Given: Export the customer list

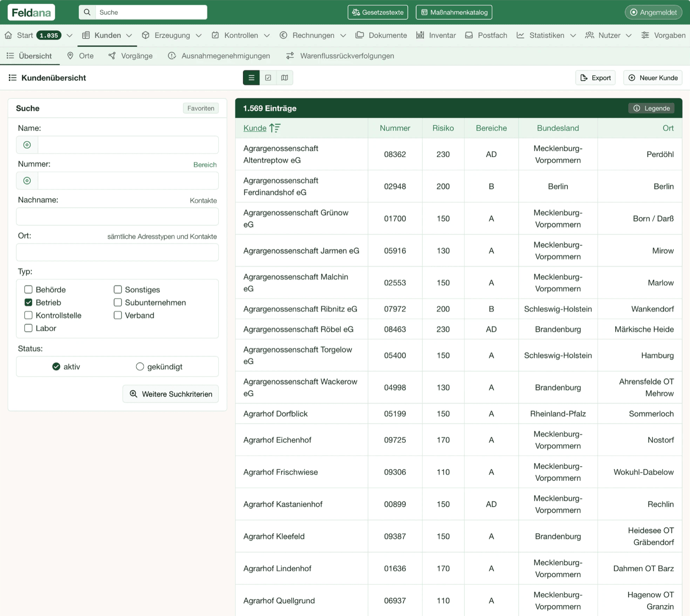Looking at the screenshot, I should coord(595,78).
